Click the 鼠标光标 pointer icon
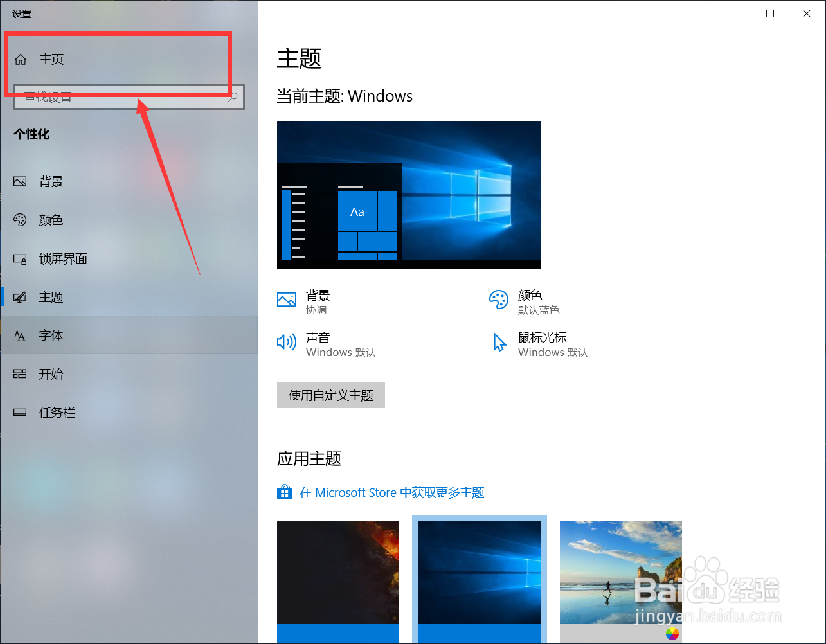Screen dimensions: 826x644 click(499, 342)
